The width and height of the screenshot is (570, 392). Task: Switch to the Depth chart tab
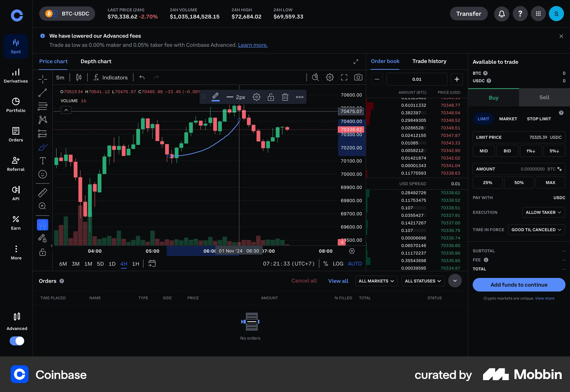[x=96, y=61]
